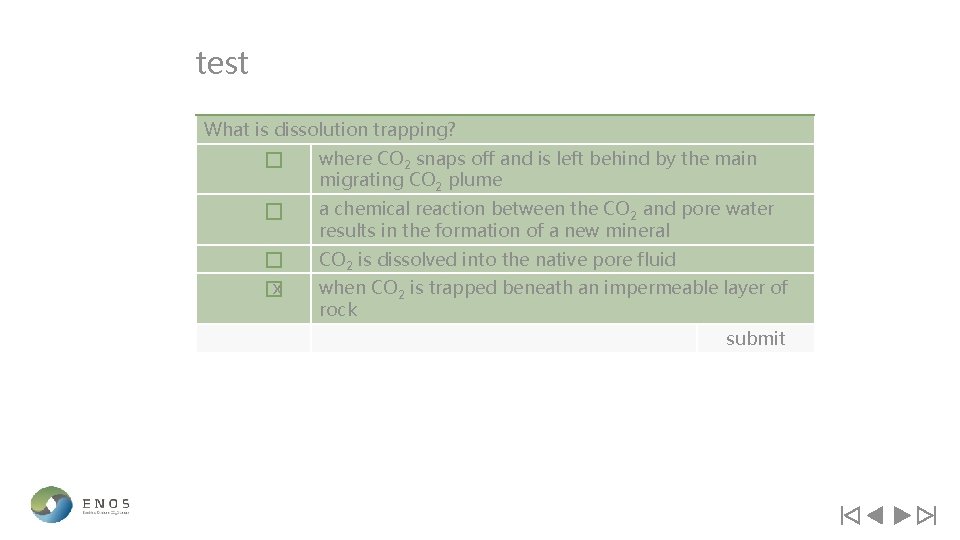Viewport: 960px width, 540px height.
Task: Click the ENOS swirl logo icon
Action: click(51, 504)
